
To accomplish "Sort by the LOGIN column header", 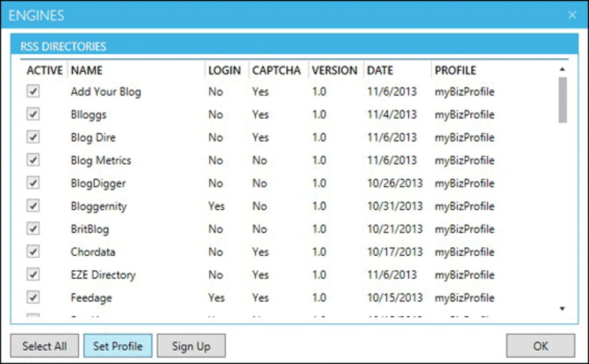I will (x=224, y=71).
